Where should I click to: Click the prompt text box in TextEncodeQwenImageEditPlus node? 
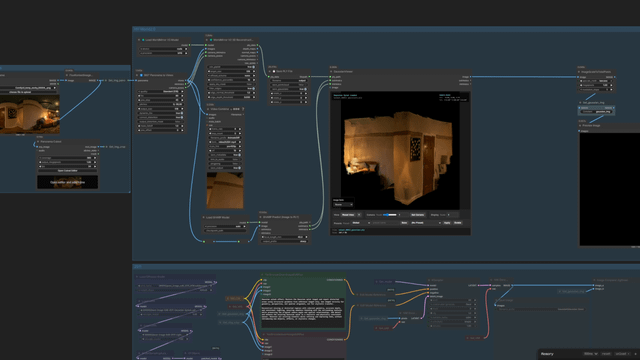pos(303,312)
